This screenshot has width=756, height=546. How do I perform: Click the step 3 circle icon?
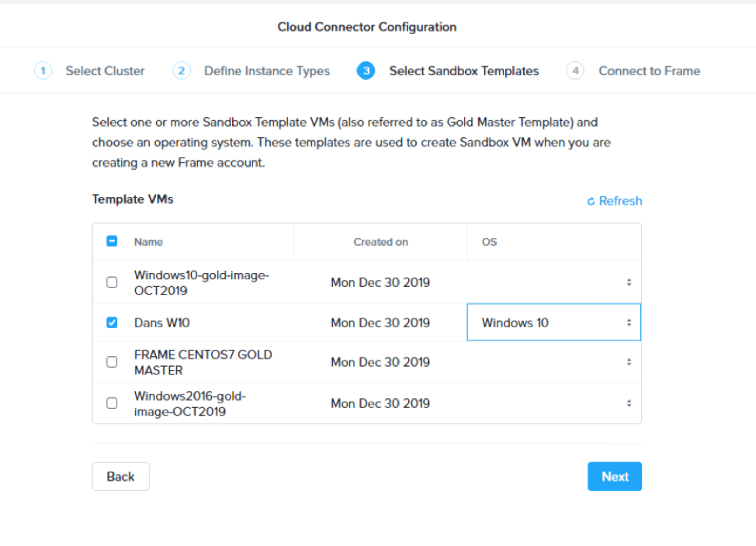coord(366,71)
